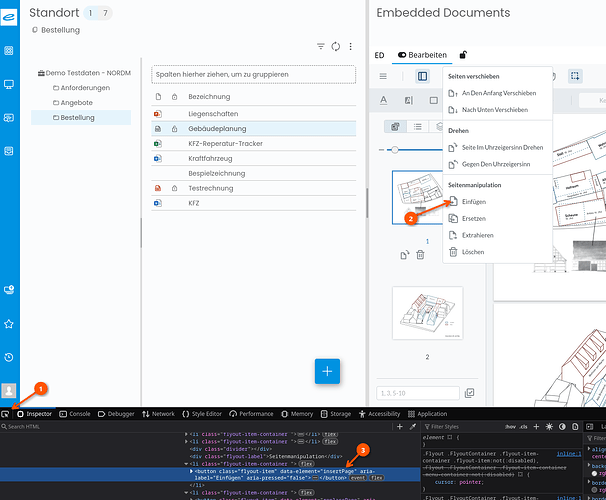
Task: Click the refresh icon above the document list
Action: (x=335, y=47)
